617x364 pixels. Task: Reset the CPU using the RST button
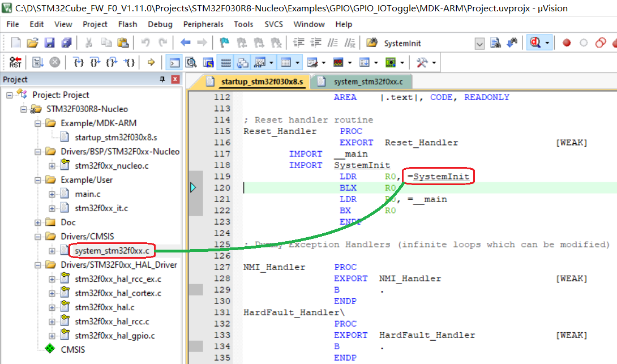click(15, 62)
